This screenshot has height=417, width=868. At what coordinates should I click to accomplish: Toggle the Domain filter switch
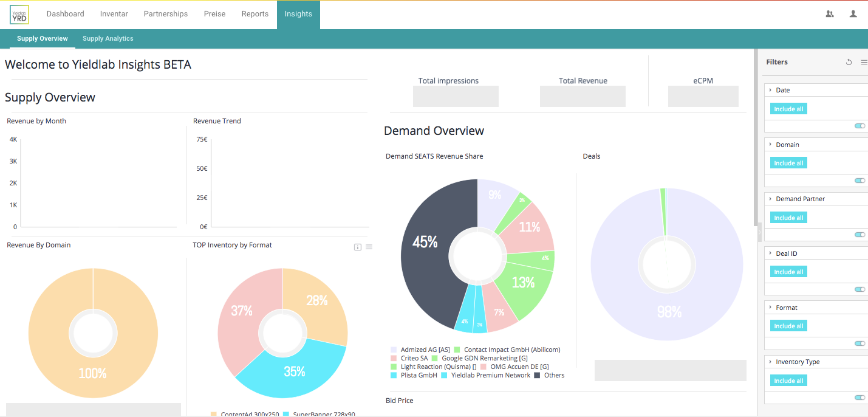pos(859,181)
